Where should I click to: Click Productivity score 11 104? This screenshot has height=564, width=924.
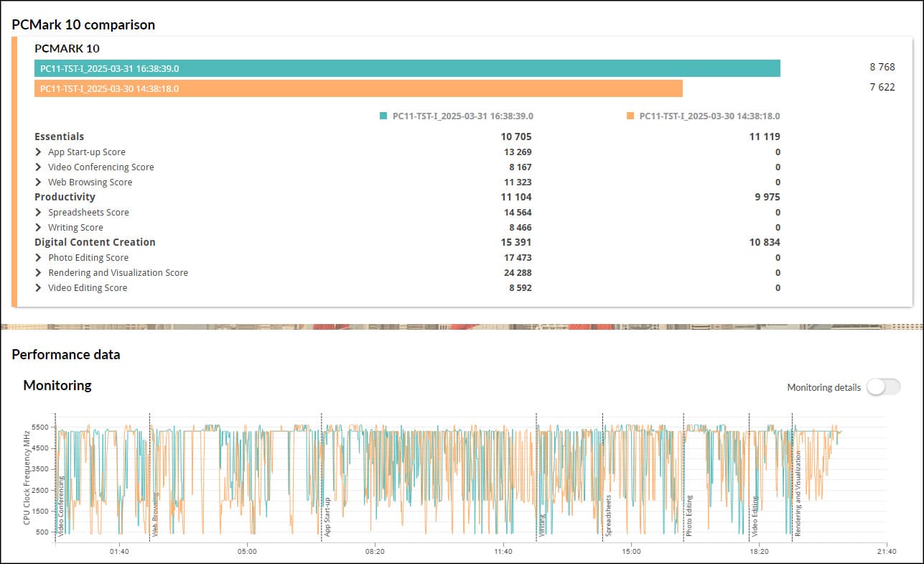pos(516,197)
